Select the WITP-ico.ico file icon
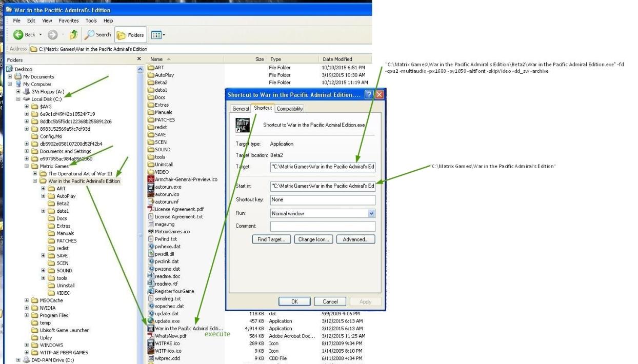Image resolution: width=638 pixels, height=364 pixels. (151, 351)
